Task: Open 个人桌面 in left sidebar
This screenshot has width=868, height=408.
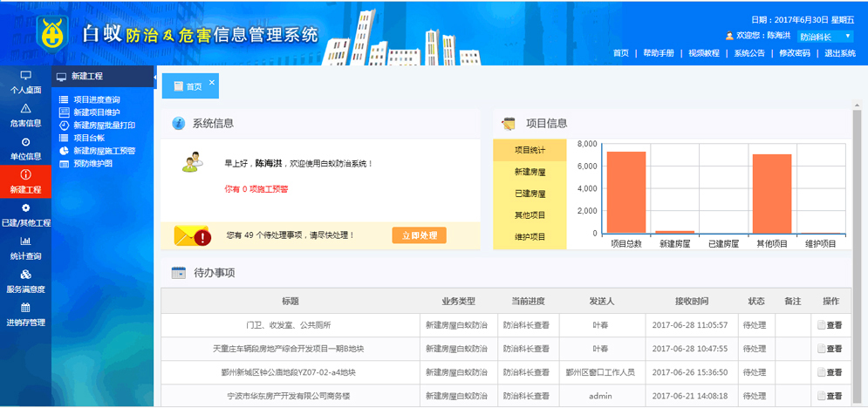Action: pos(25,82)
